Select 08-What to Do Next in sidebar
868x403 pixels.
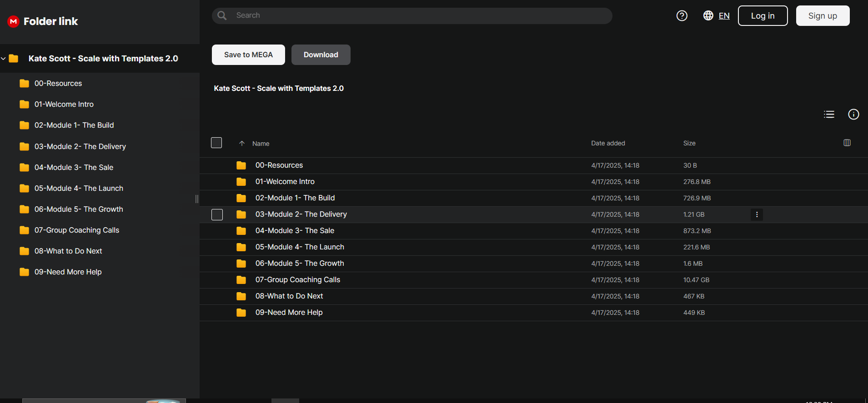coord(68,251)
